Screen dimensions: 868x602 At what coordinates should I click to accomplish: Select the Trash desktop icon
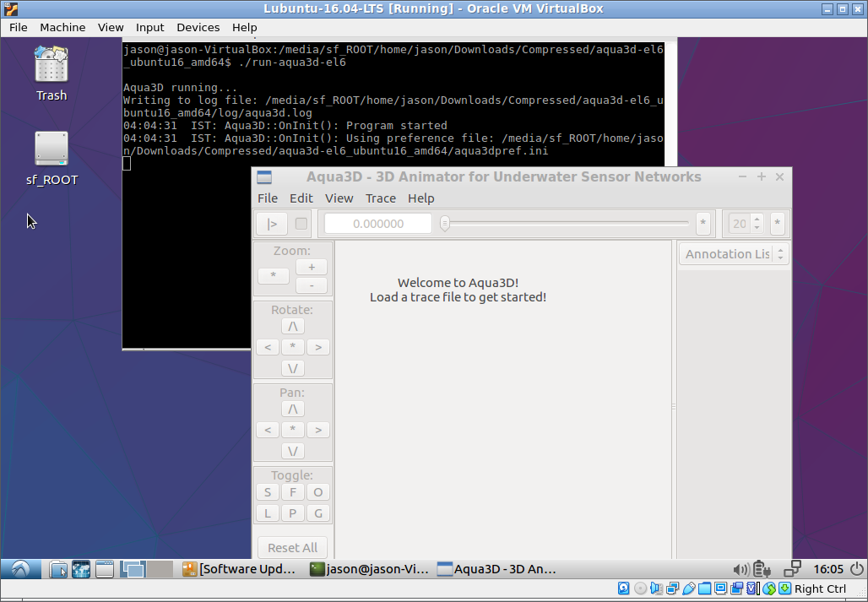52,73
